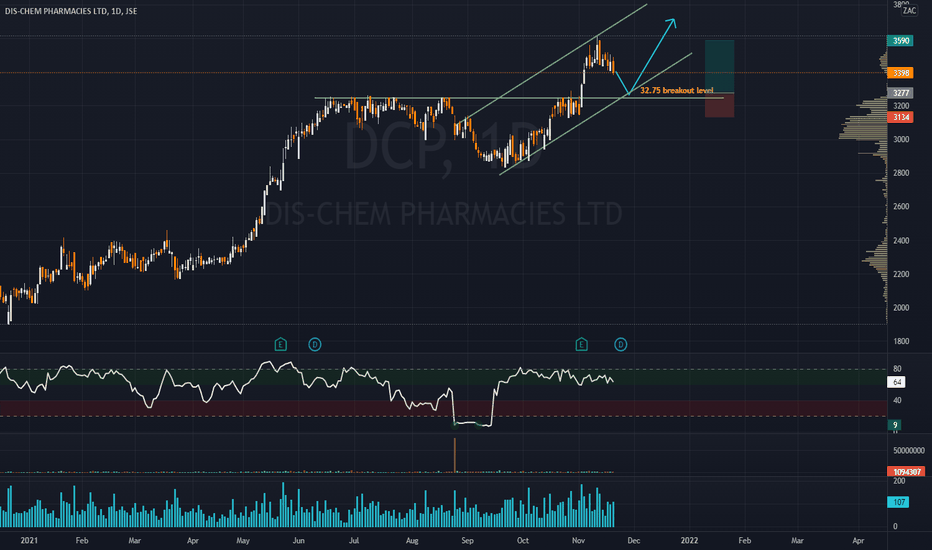
Task: Click the Nov label on time axis
Action: pyautogui.click(x=578, y=540)
